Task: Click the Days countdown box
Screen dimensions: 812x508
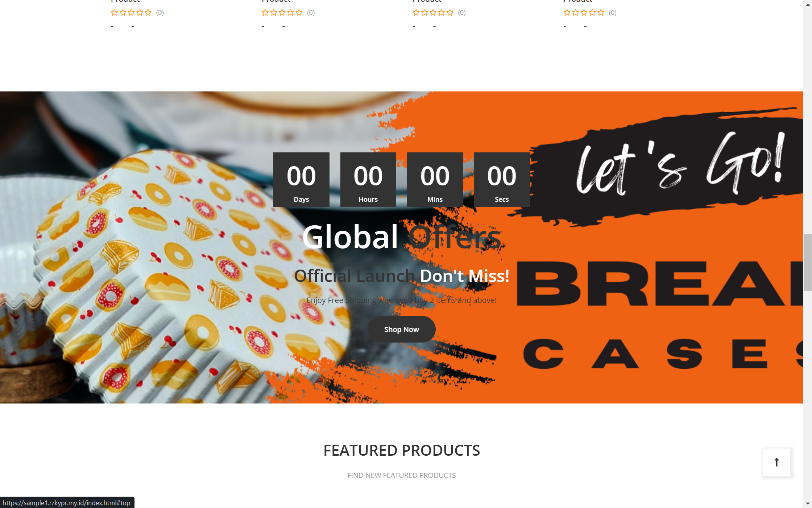Action: [x=301, y=180]
